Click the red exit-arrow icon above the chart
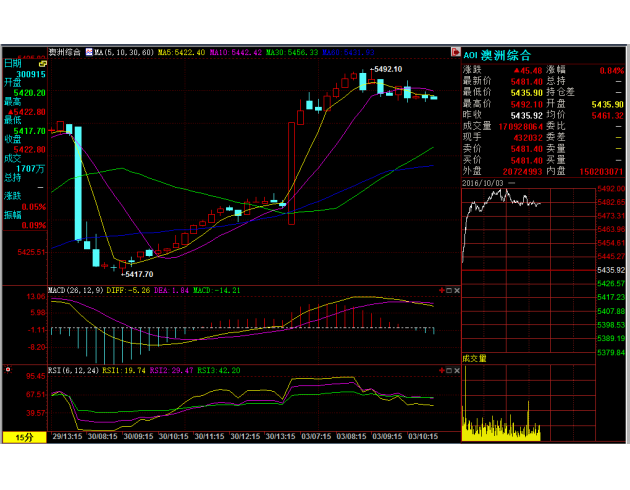 [x=455, y=52]
